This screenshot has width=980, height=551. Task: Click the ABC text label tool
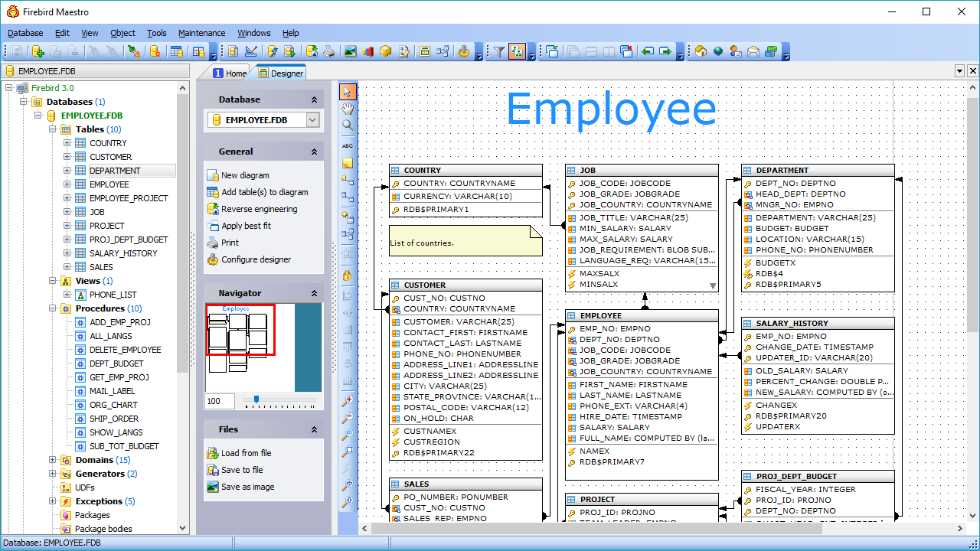coord(348,145)
